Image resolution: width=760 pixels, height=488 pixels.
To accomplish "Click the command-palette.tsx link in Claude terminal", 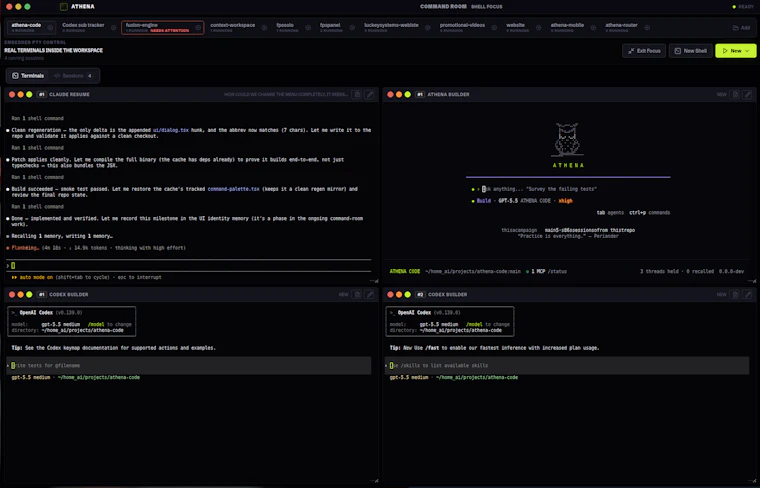I will tap(234, 189).
